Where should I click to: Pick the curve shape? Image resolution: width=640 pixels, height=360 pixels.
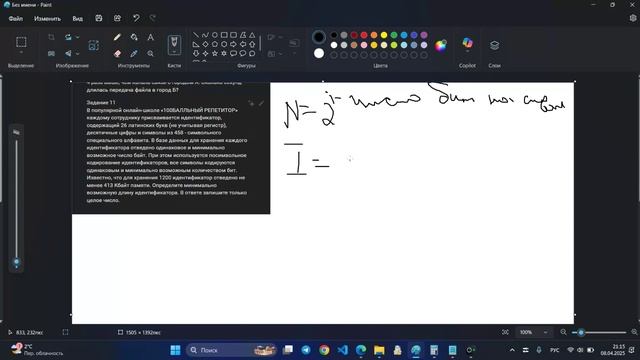[x=205, y=35]
